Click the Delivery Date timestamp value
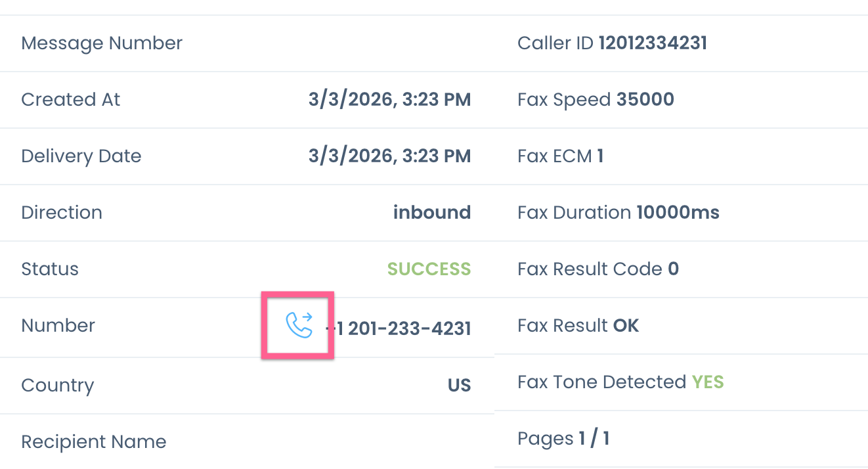This screenshot has width=868, height=469. point(389,156)
